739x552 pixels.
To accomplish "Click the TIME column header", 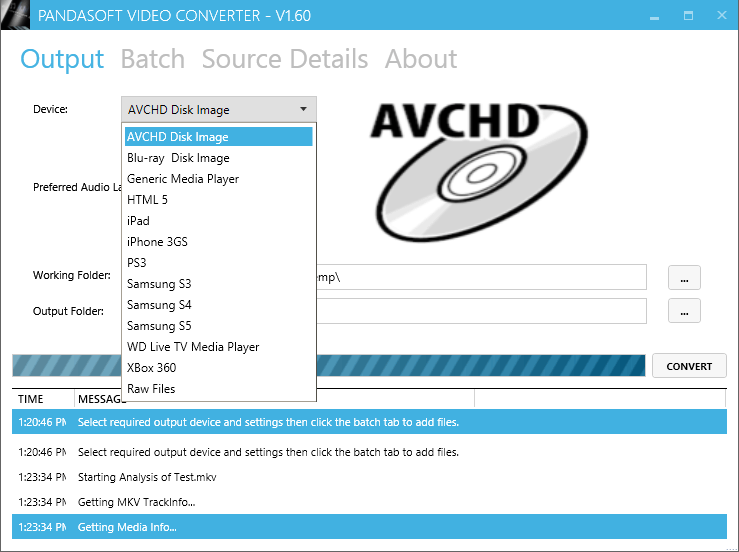I will (43, 399).
